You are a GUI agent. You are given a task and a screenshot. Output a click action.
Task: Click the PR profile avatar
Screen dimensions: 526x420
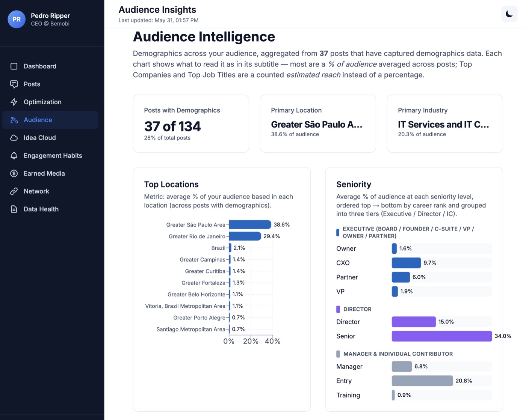click(17, 19)
